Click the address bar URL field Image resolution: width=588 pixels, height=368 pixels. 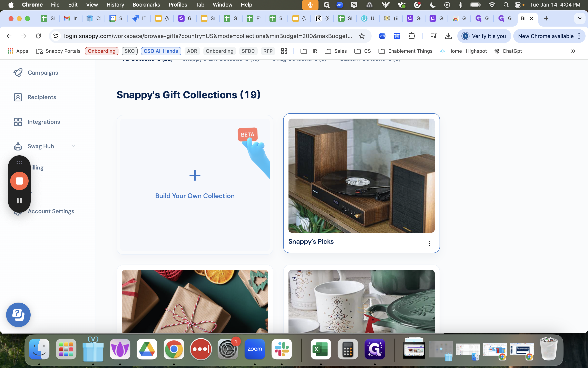click(208, 36)
